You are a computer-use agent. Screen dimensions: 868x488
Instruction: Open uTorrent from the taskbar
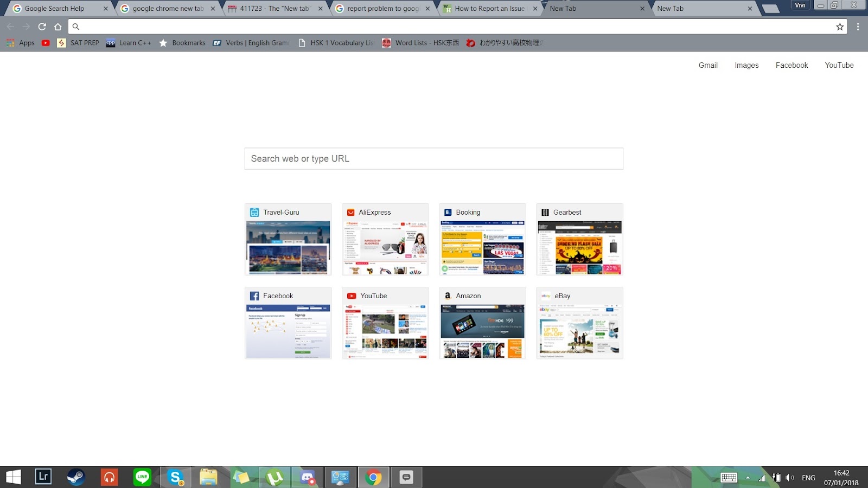point(275,477)
